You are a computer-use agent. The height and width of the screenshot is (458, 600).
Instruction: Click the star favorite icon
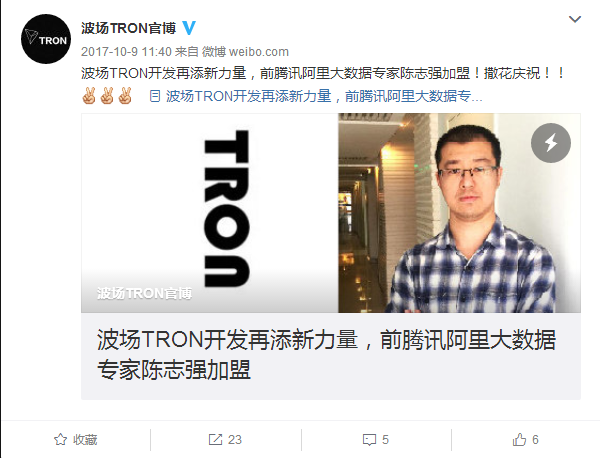(60, 440)
